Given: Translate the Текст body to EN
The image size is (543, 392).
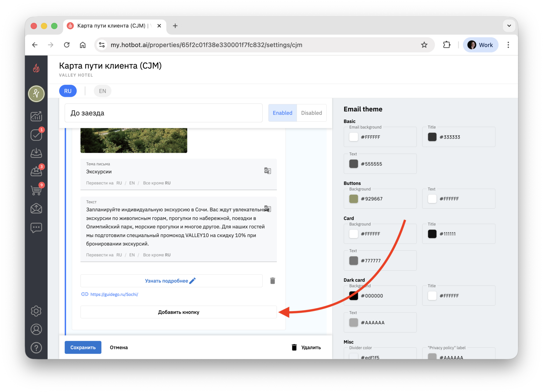Looking at the screenshot, I should tap(132, 255).
